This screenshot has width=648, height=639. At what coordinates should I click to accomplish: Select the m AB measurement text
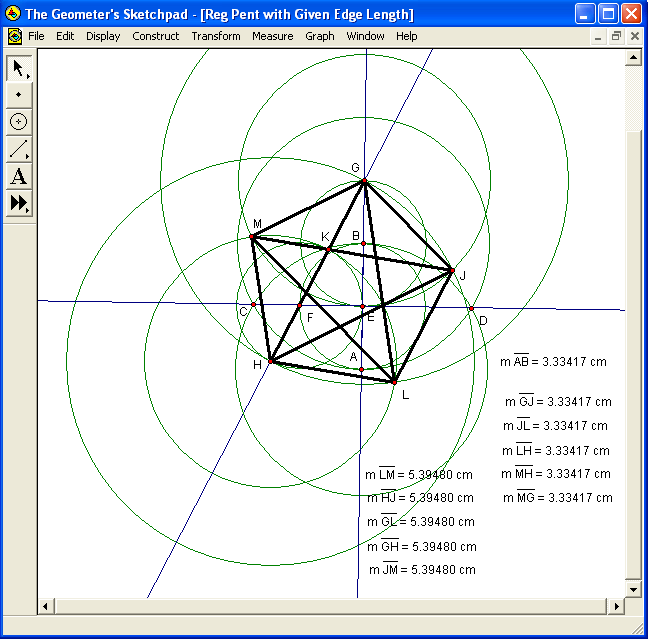click(553, 362)
